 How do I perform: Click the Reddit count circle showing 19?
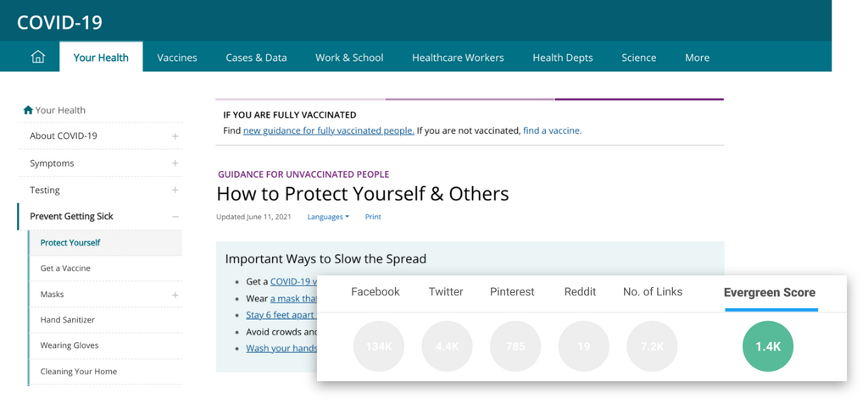583,346
